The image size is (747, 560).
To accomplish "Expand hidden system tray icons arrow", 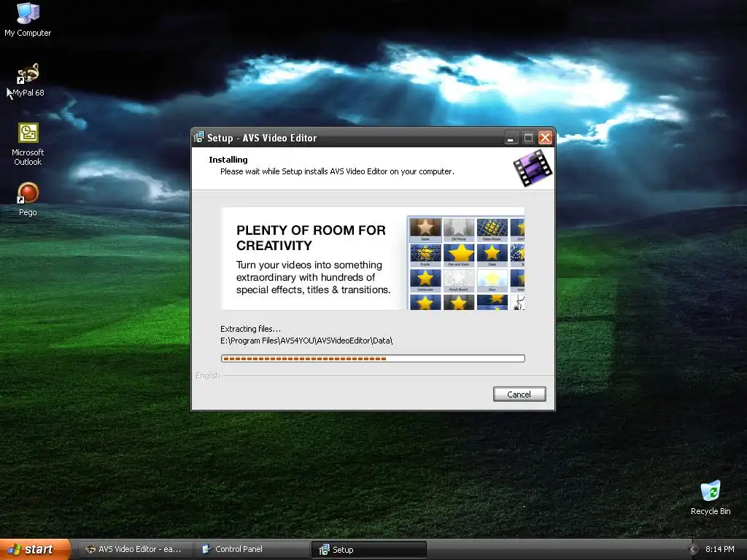I will click(x=693, y=549).
